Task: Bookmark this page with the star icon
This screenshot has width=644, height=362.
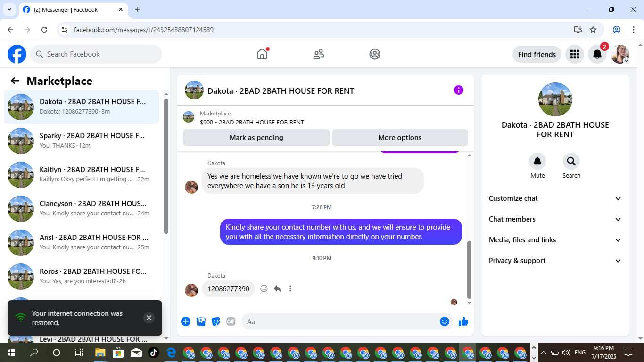Action: 593,30
